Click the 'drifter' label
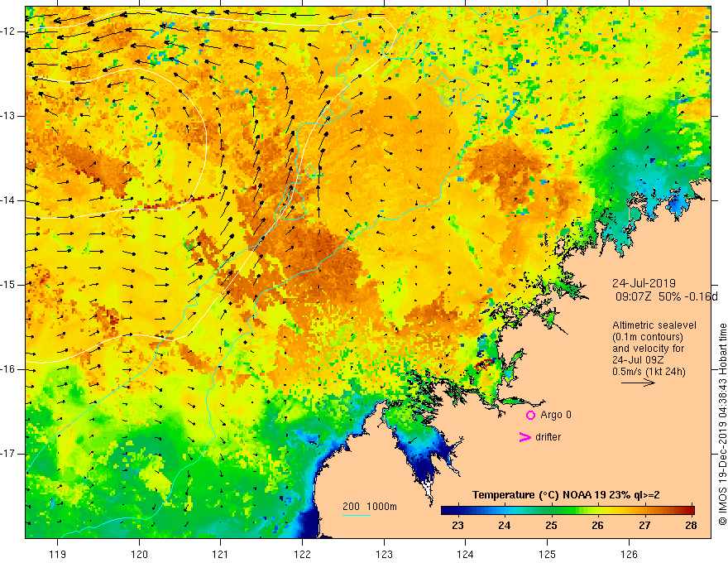This screenshot has width=728, height=563. [548, 436]
